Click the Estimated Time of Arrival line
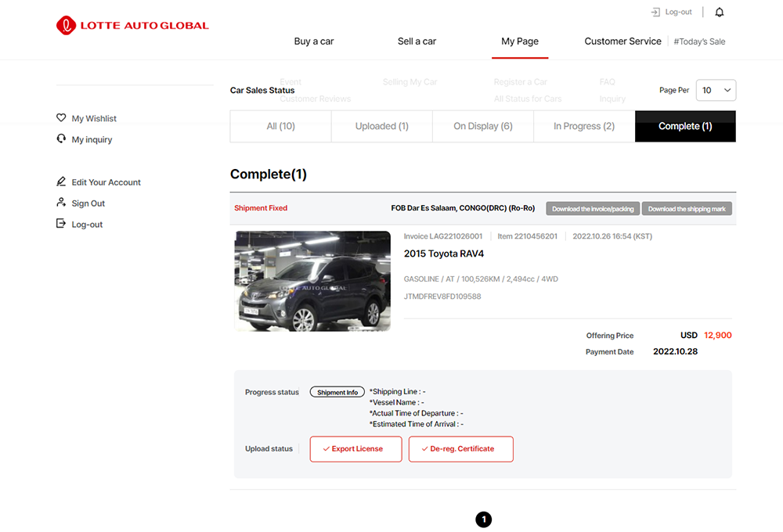Image resolution: width=783 pixels, height=532 pixels. pos(417,424)
